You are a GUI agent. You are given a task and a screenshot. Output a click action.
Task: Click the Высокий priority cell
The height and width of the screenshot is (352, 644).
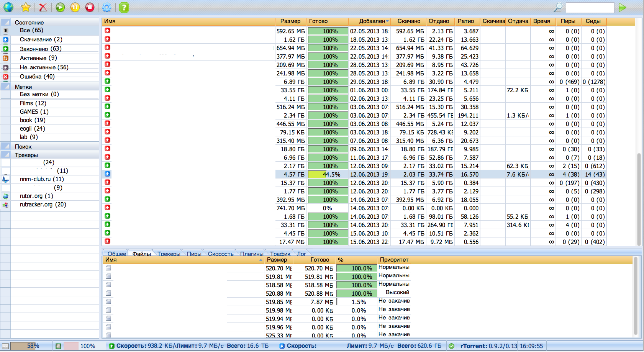[x=397, y=292]
